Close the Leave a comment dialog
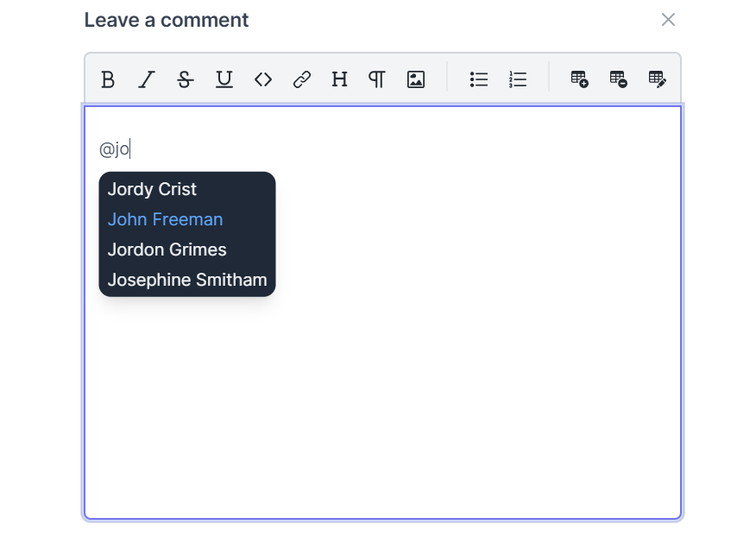The width and height of the screenshot is (756, 537). (668, 20)
